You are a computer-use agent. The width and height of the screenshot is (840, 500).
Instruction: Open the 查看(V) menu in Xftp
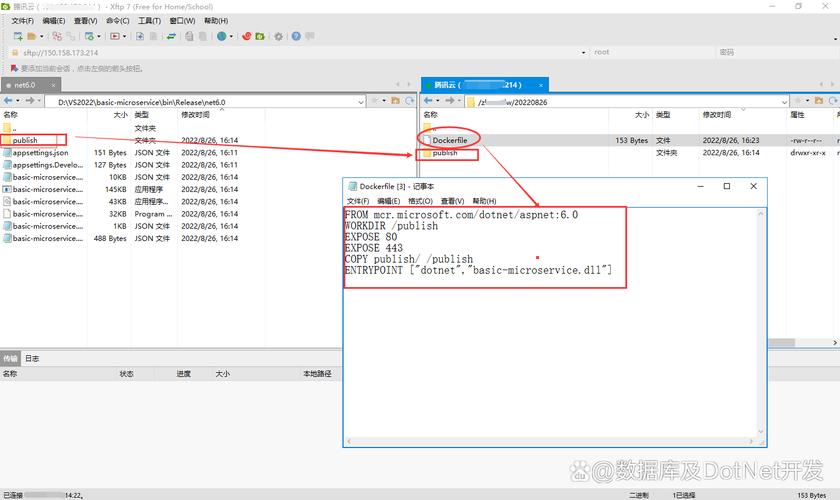86,20
